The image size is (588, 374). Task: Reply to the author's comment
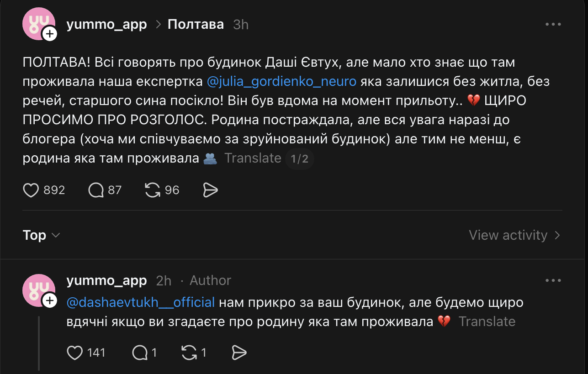139,353
